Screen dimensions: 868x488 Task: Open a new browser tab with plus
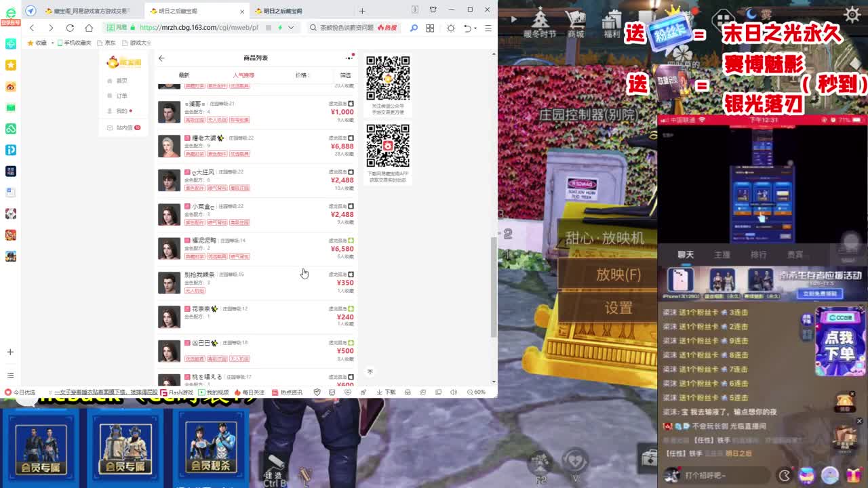click(362, 11)
